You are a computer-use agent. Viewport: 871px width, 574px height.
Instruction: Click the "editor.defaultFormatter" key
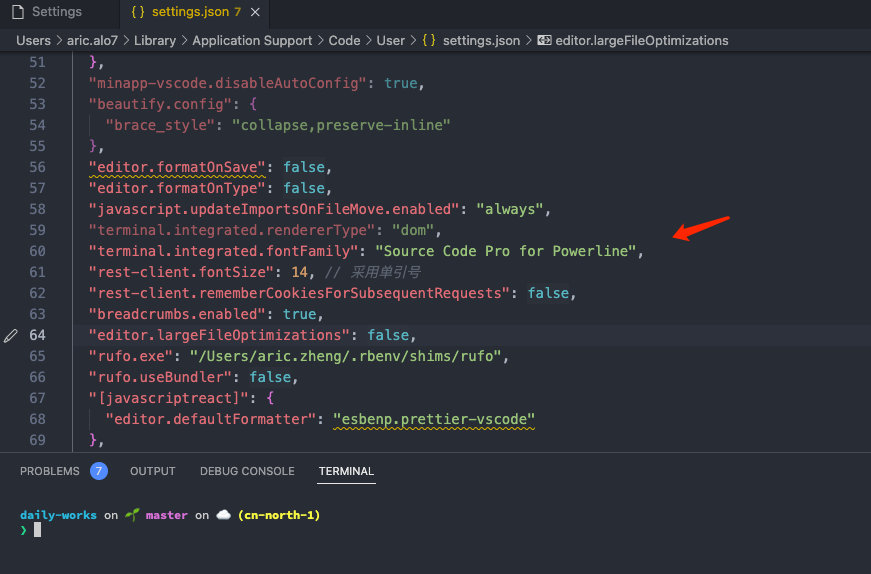(211, 419)
